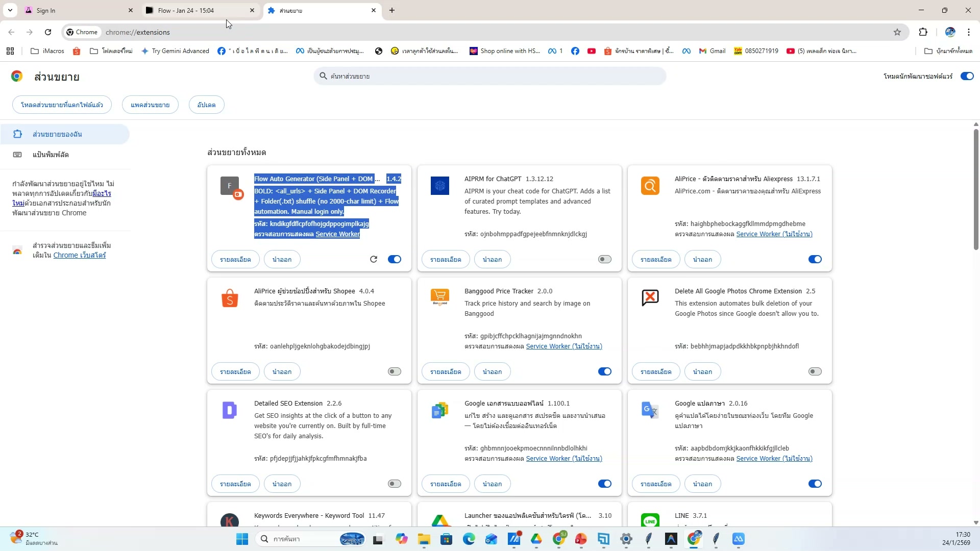The height and width of the screenshot is (551, 980).
Task: Expand the all bookmarks folder
Action: (948, 51)
